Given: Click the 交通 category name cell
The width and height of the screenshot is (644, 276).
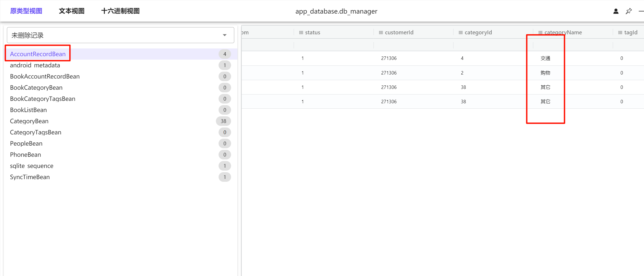Looking at the screenshot, I should click(545, 58).
